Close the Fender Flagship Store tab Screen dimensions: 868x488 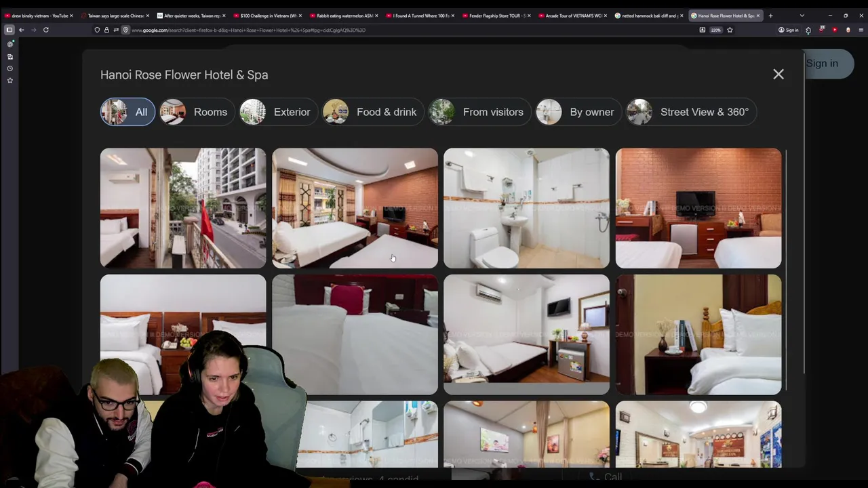[x=529, y=16]
